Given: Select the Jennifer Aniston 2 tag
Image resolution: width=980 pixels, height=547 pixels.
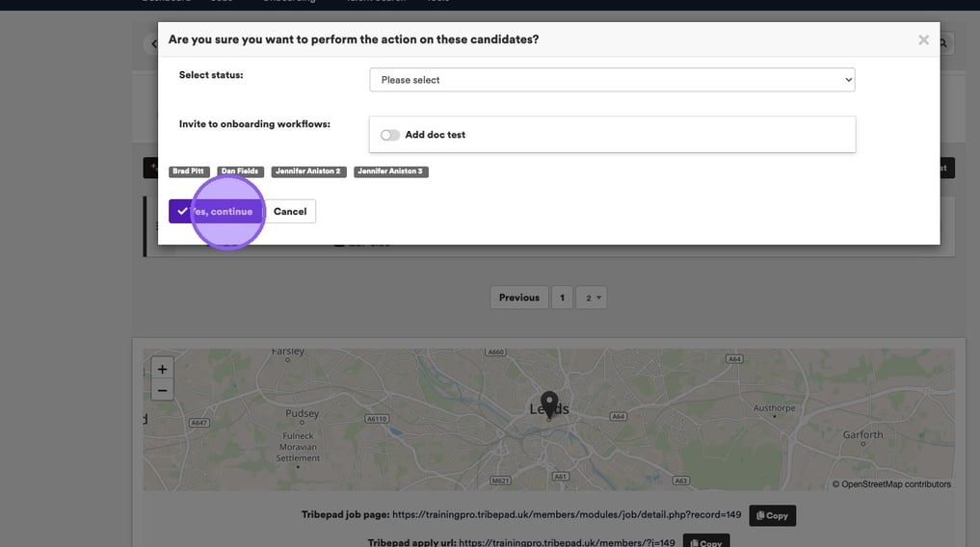Looking at the screenshot, I should click(x=307, y=171).
